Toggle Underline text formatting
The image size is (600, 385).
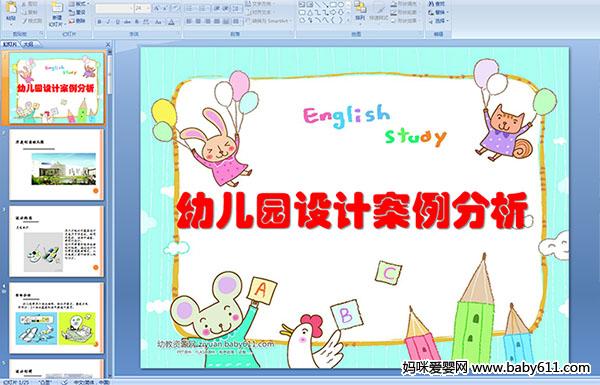[117, 22]
